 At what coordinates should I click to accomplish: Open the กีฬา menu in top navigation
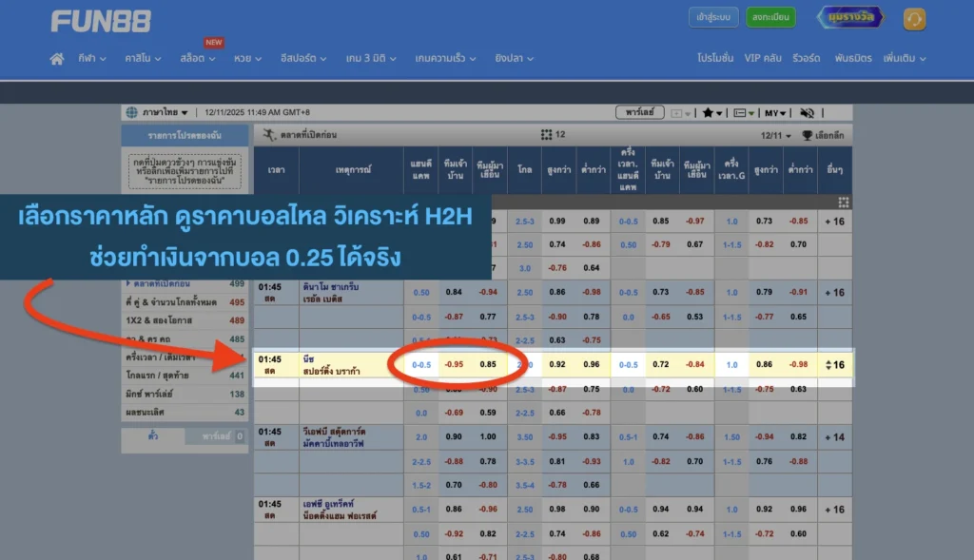(89, 57)
